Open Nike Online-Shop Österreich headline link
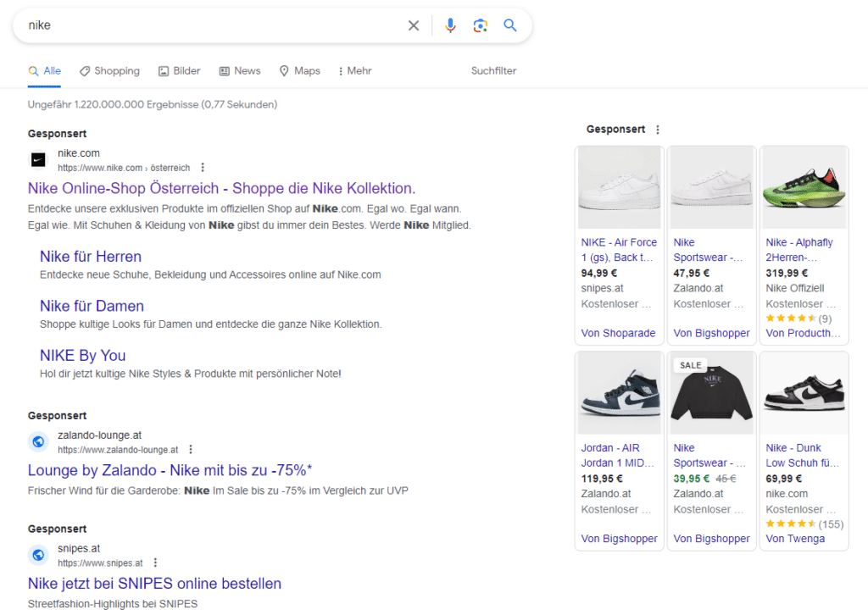 point(221,189)
